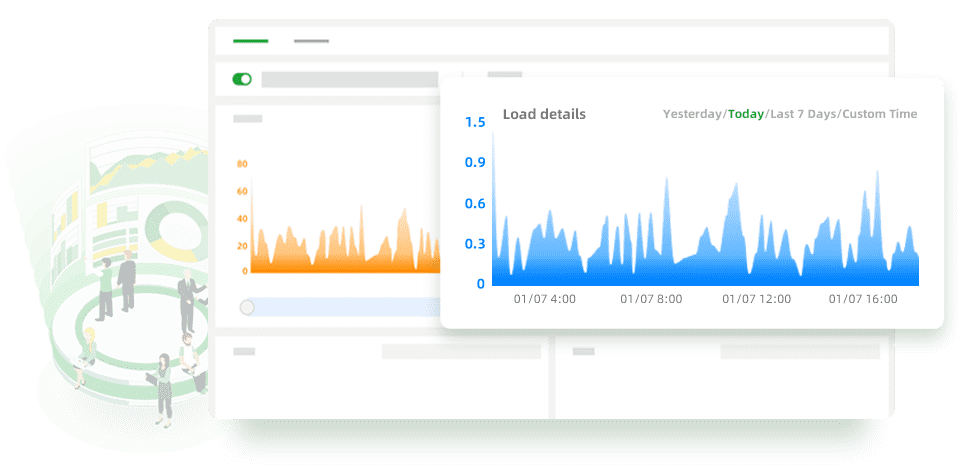Toggle the green switch in the dashboard
This screenshot has width=969, height=466.
[242, 79]
